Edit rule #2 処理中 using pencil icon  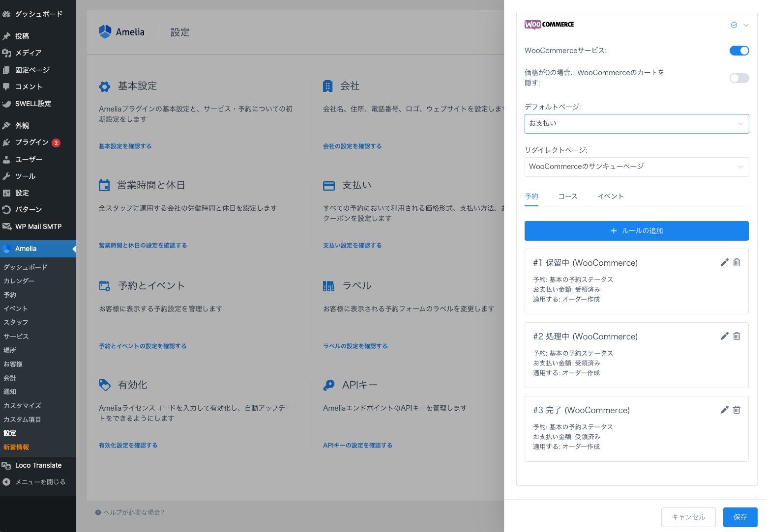click(x=724, y=336)
